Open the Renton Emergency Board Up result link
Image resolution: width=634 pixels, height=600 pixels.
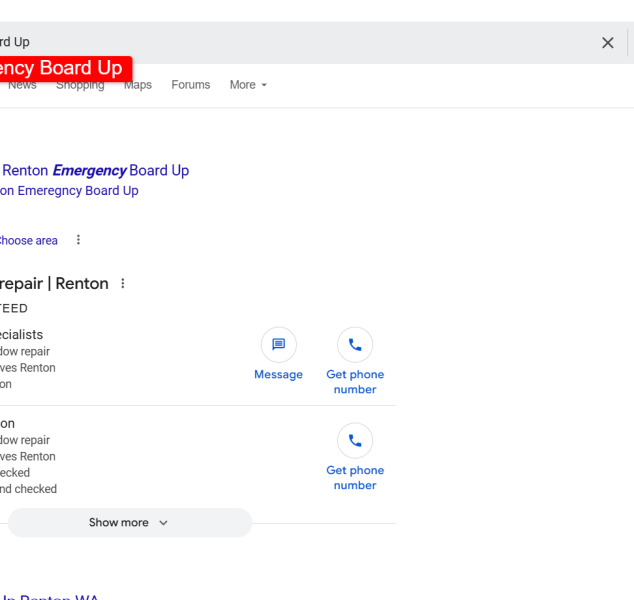coord(95,171)
